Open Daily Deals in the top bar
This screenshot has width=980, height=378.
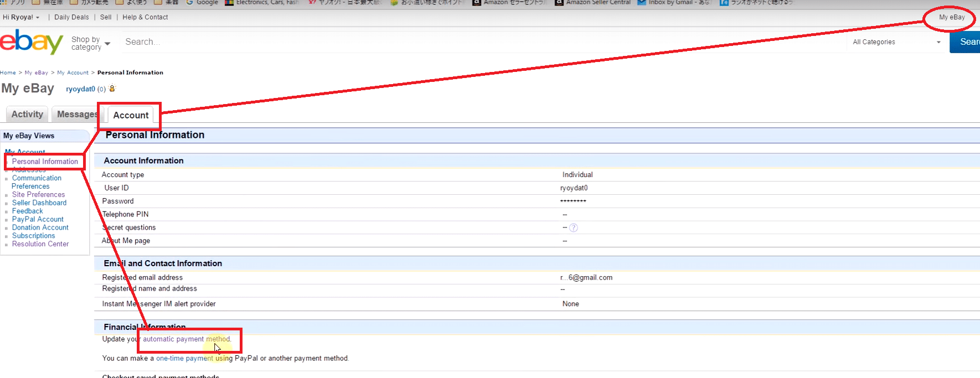(71, 17)
